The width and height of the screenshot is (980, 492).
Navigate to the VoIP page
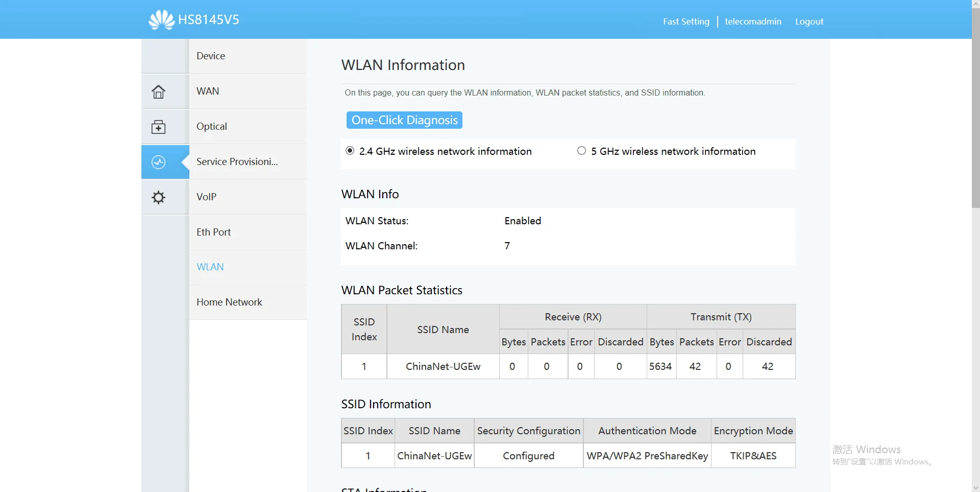point(206,197)
